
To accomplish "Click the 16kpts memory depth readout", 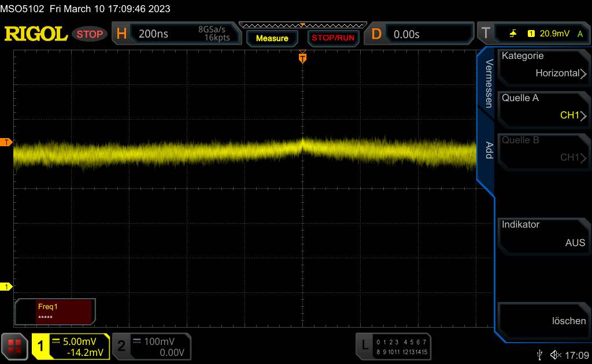I will tap(217, 38).
